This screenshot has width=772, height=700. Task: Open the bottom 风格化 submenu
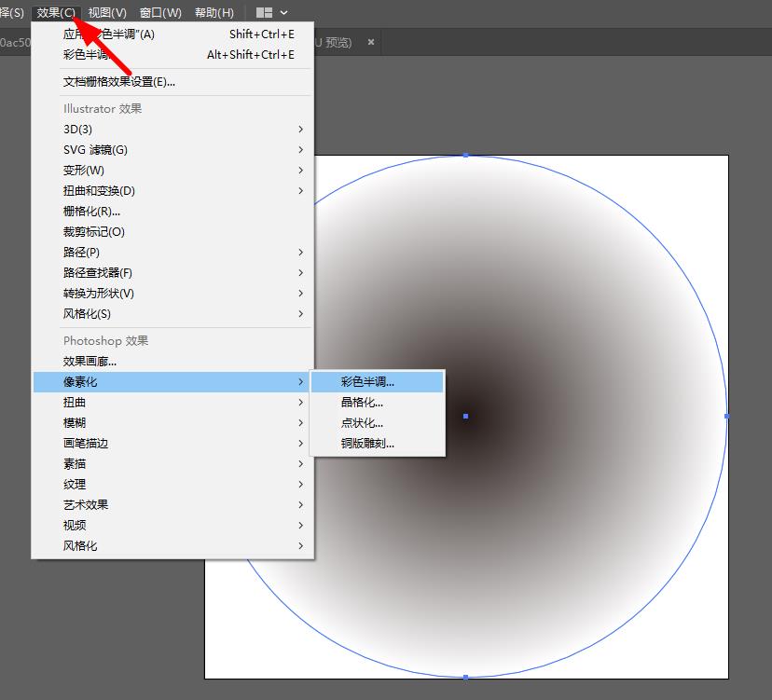172,546
